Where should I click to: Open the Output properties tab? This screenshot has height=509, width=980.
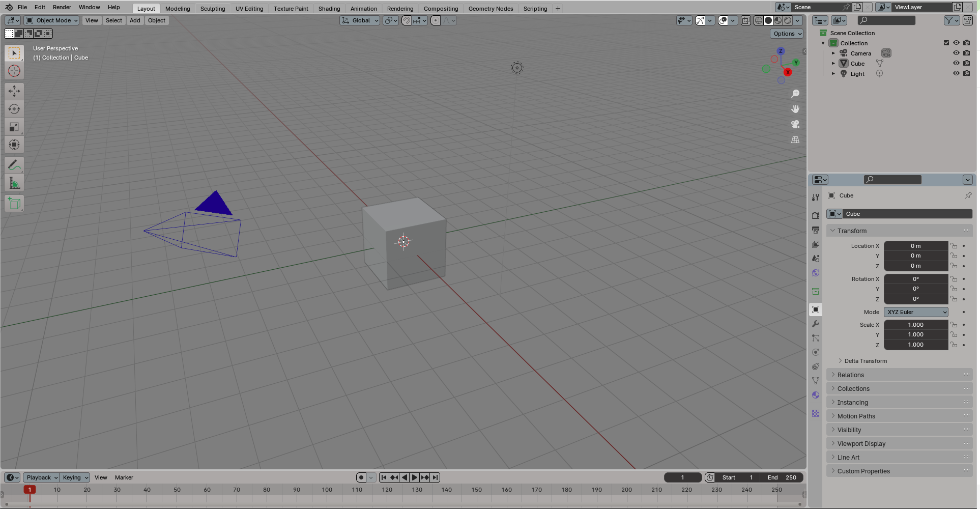tap(816, 230)
